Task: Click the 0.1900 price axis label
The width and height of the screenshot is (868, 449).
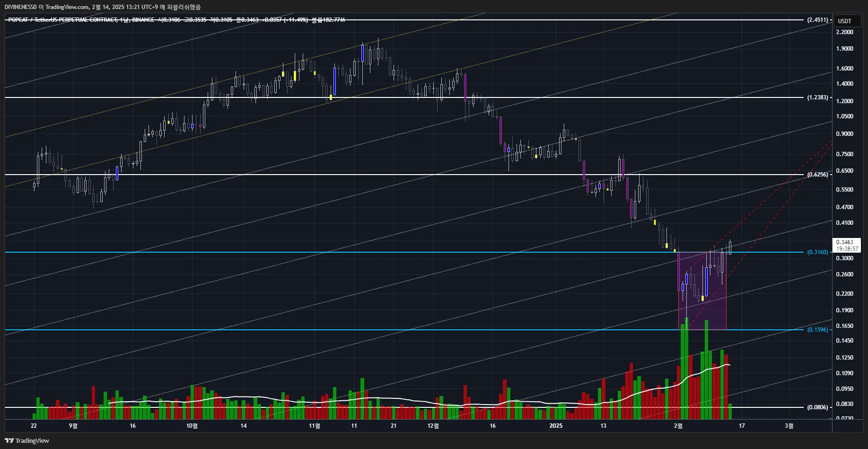Action: pos(845,310)
